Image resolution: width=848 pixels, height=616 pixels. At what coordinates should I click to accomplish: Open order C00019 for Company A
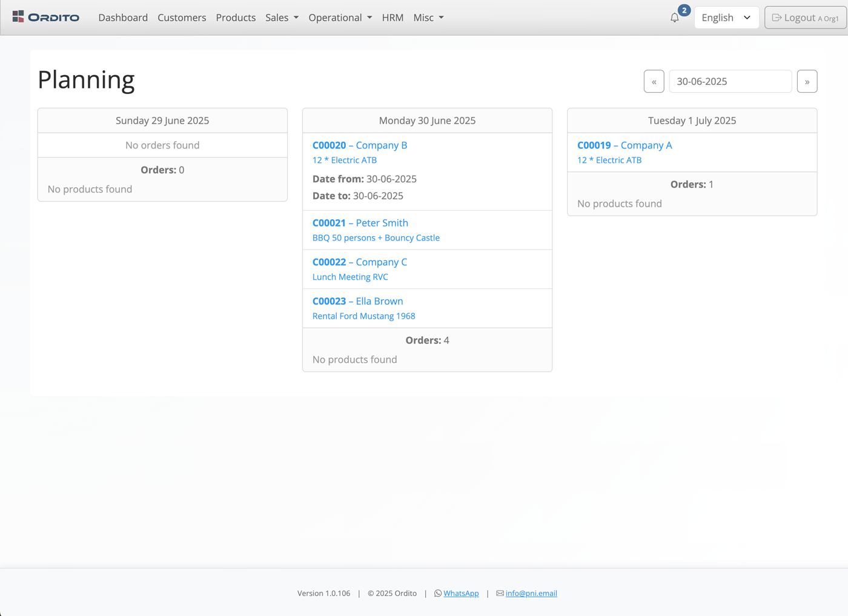point(624,145)
